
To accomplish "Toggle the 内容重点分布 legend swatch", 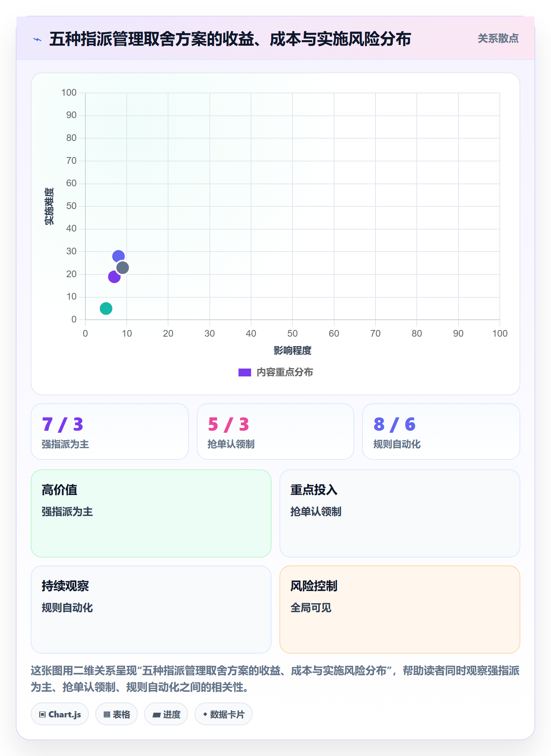I will pyautogui.click(x=244, y=372).
